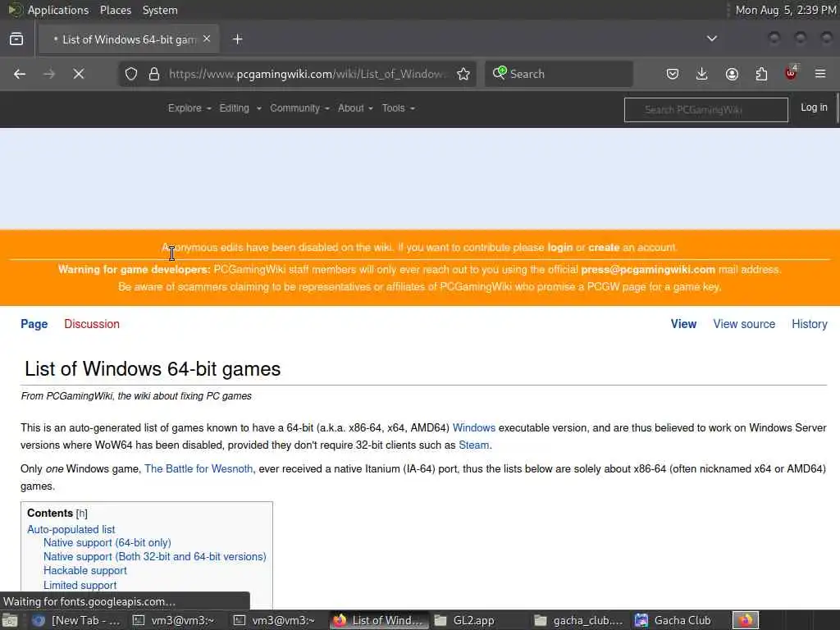Viewport: 840px width, 630px height.
Task: Switch to the New Tab taskbar window
Action: pyautogui.click(x=76, y=620)
